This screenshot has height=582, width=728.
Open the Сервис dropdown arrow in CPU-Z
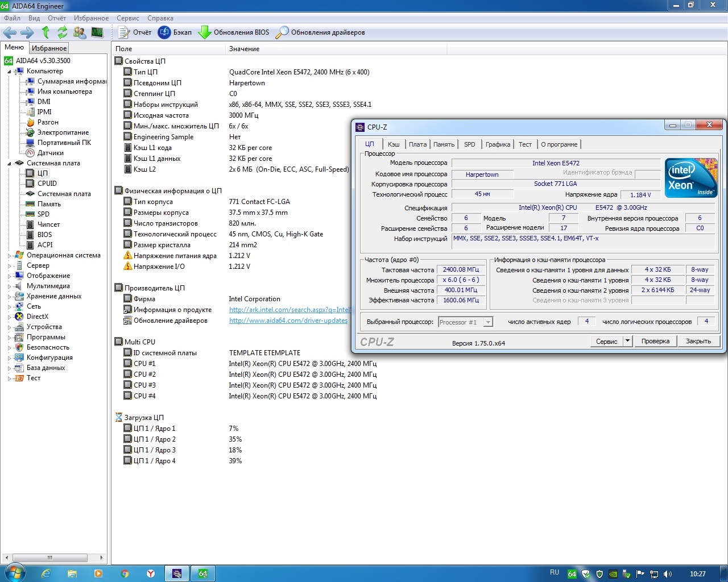[x=627, y=341]
